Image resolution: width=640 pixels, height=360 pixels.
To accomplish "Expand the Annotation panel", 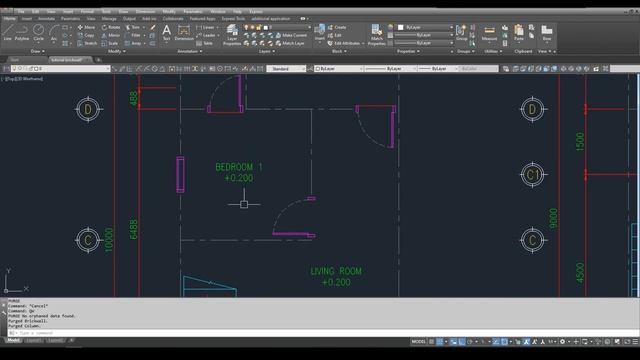I will (x=190, y=51).
